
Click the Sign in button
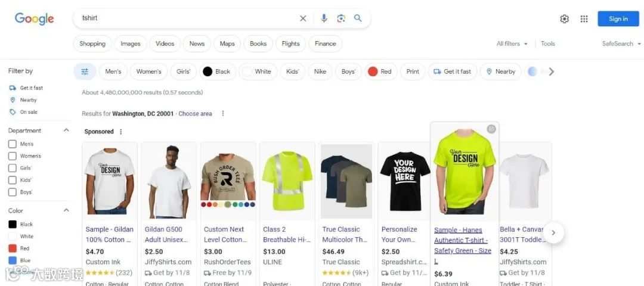coord(618,19)
